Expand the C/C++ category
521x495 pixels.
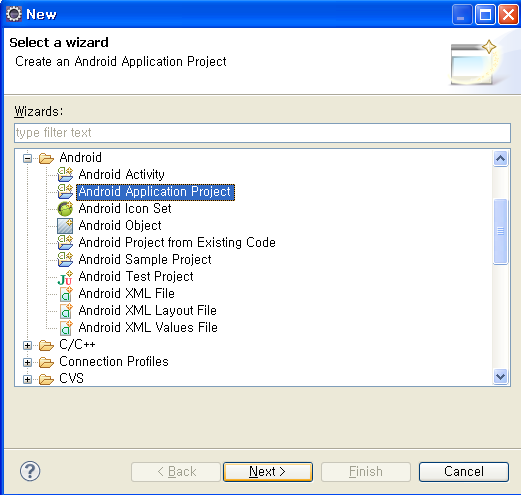tap(28, 345)
